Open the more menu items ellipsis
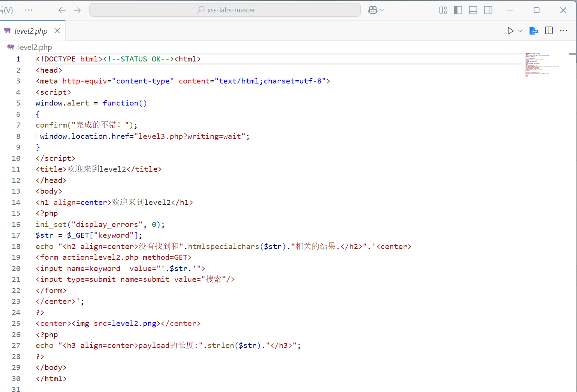 (x=29, y=10)
